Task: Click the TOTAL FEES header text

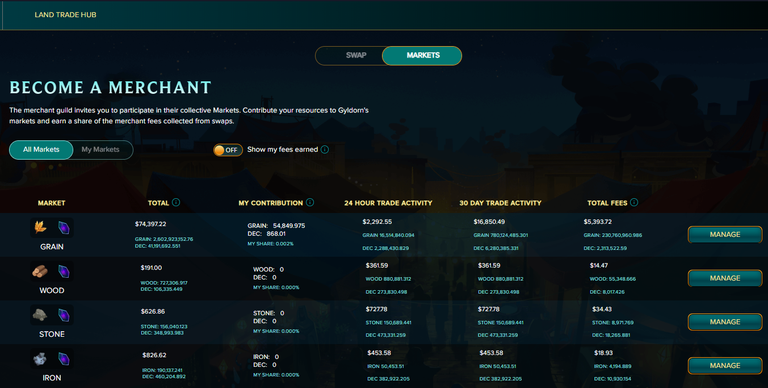Action: coord(607,203)
